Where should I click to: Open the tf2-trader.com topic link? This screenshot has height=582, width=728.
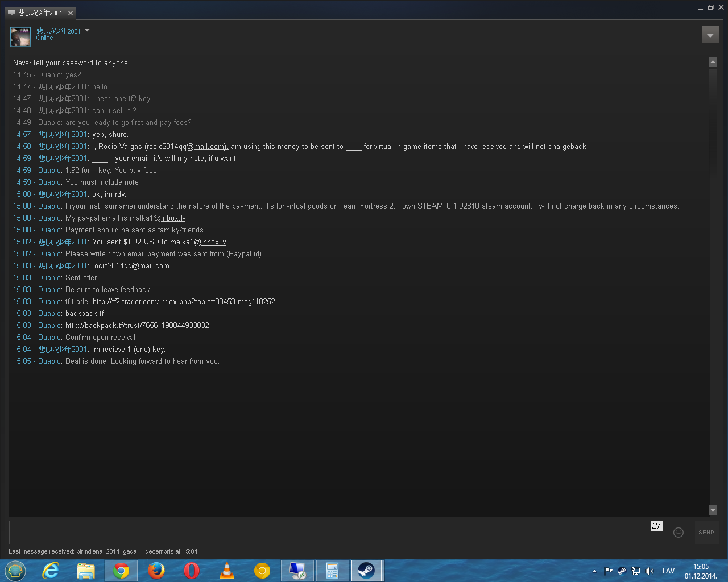coord(184,302)
